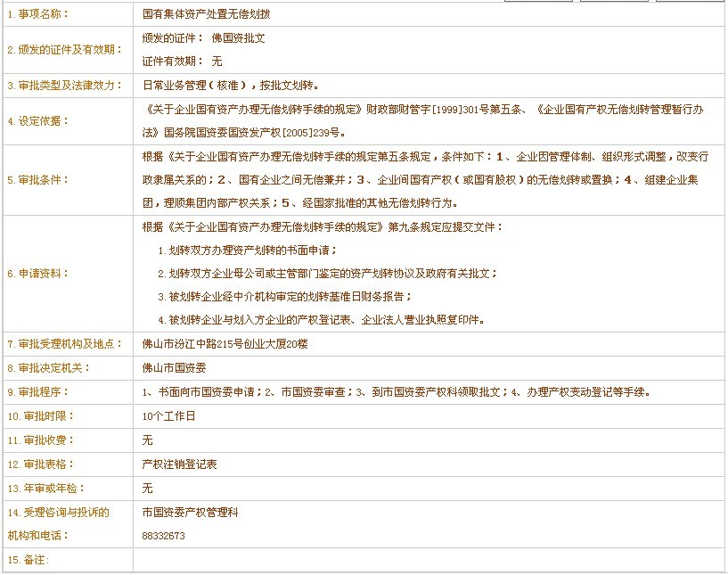The width and height of the screenshot is (728, 575).
Task: Click the line containing "国有企业之间无偿兼并"
Action: [x=421, y=180]
